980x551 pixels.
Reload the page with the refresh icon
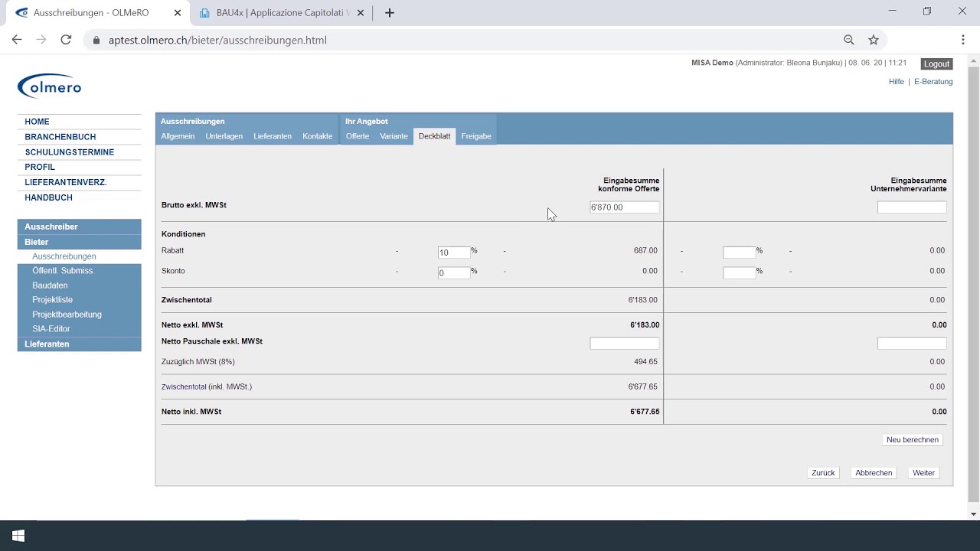click(66, 40)
